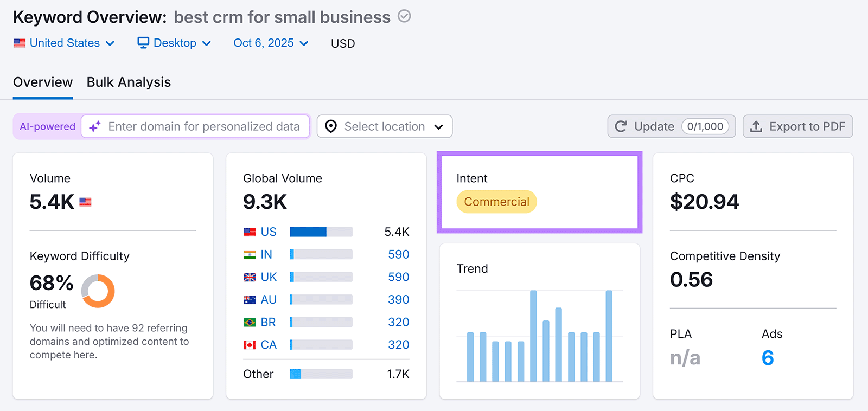This screenshot has width=868, height=411.
Task: Click Export to PDF button
Action: click(x=797, y=126)
